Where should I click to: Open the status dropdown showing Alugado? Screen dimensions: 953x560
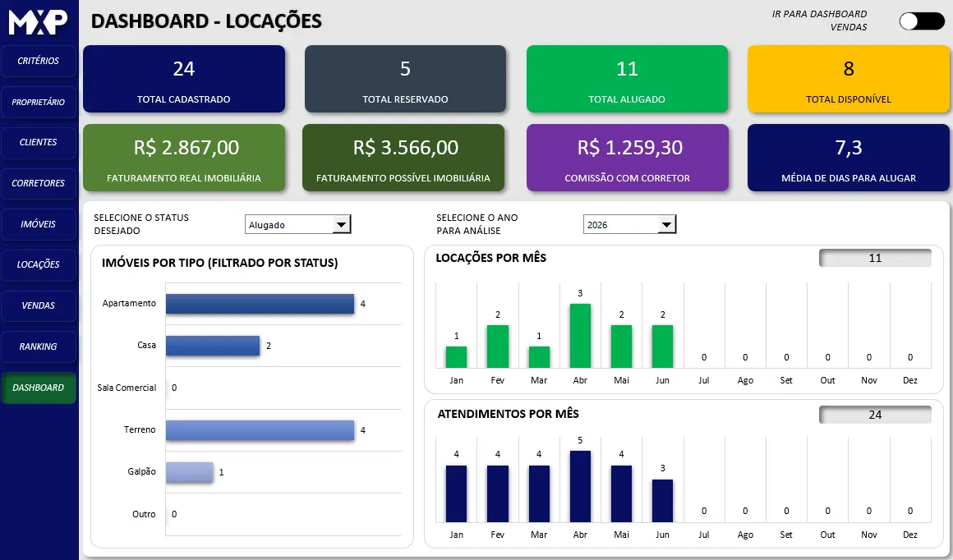point(297,225)
